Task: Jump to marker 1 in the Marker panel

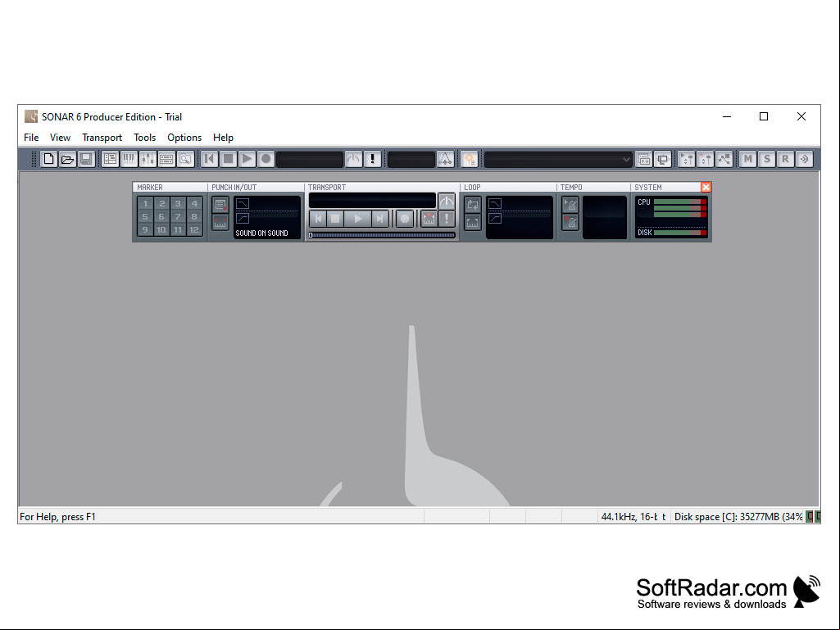Action: coord(145,203)
